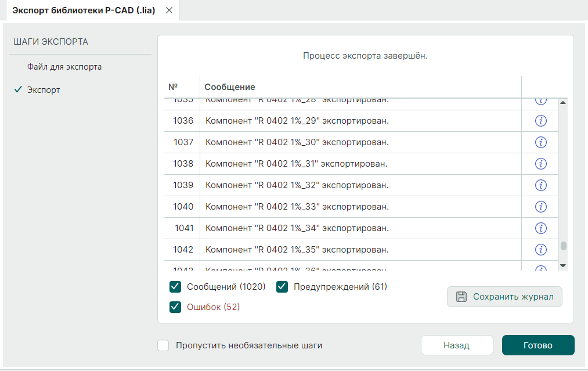Enable Пропустить необязательные шаги checkbox
The height and width of the screenshot is (371, 588).
[x=164, y=345]
